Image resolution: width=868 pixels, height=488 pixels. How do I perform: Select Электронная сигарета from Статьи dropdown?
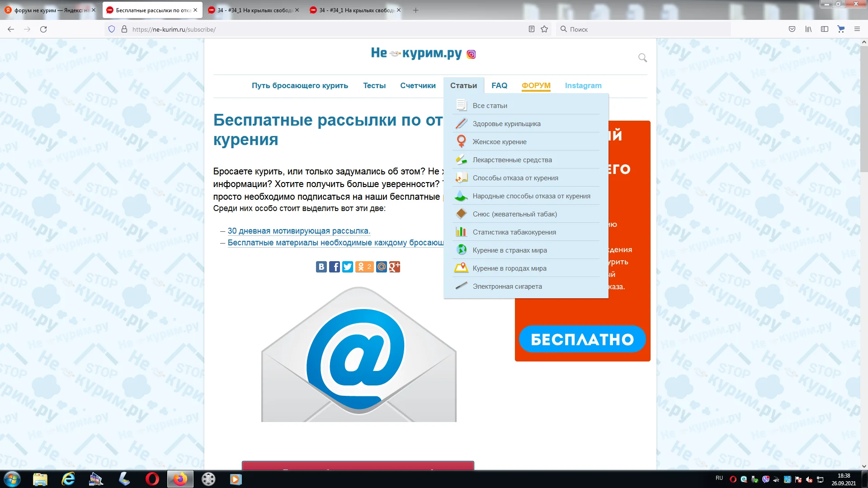click(506, 286)
